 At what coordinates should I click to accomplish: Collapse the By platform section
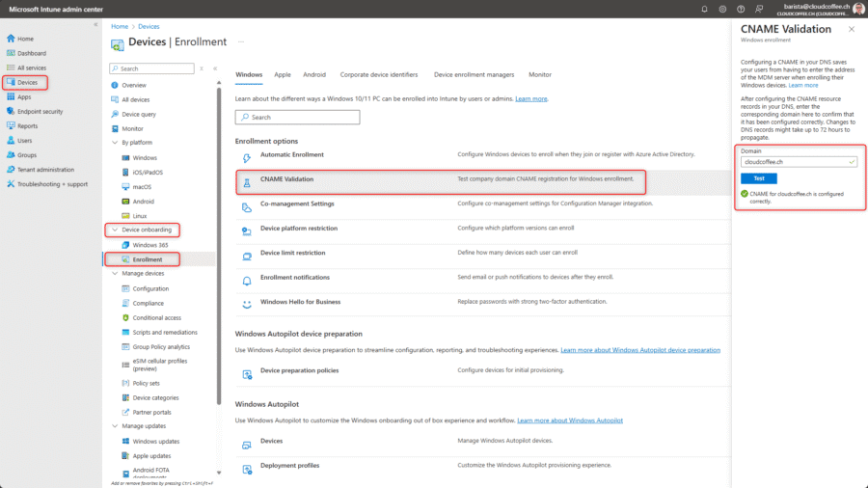point(115,142)
